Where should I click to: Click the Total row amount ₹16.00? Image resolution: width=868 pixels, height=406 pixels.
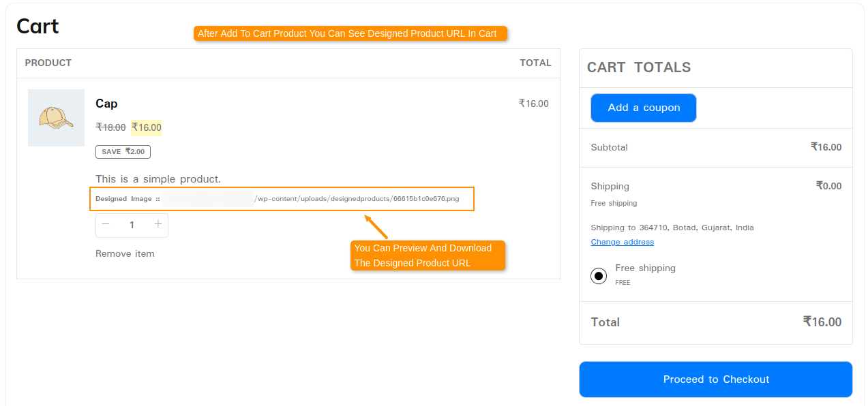[x=823, y=322]
